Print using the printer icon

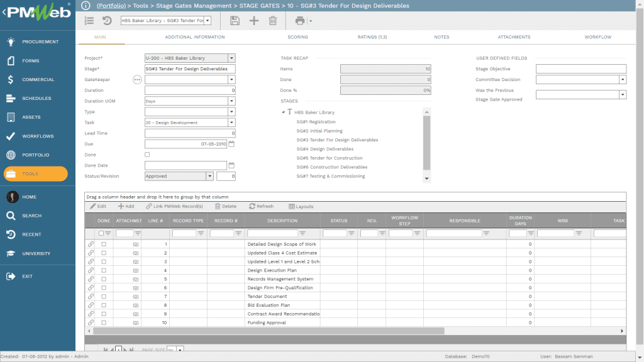click(x=300, y=21)
